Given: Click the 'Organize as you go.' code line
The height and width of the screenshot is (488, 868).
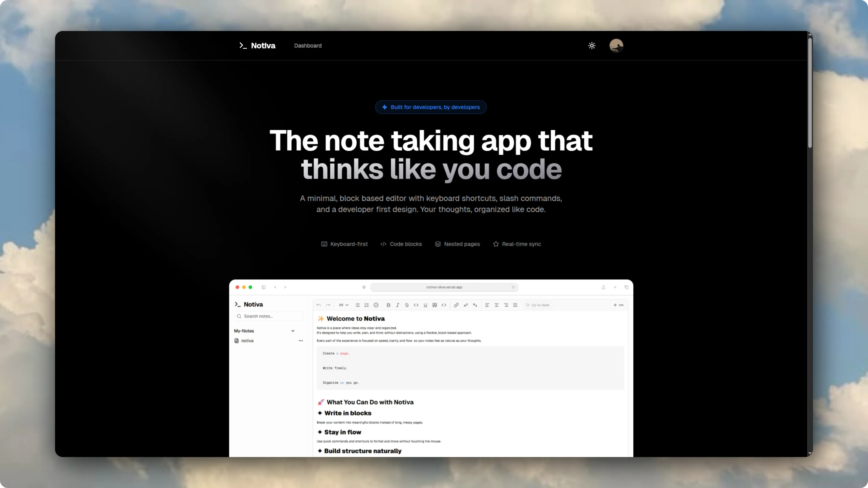Looking at the screenshot, I should click(x=341, y=383).
